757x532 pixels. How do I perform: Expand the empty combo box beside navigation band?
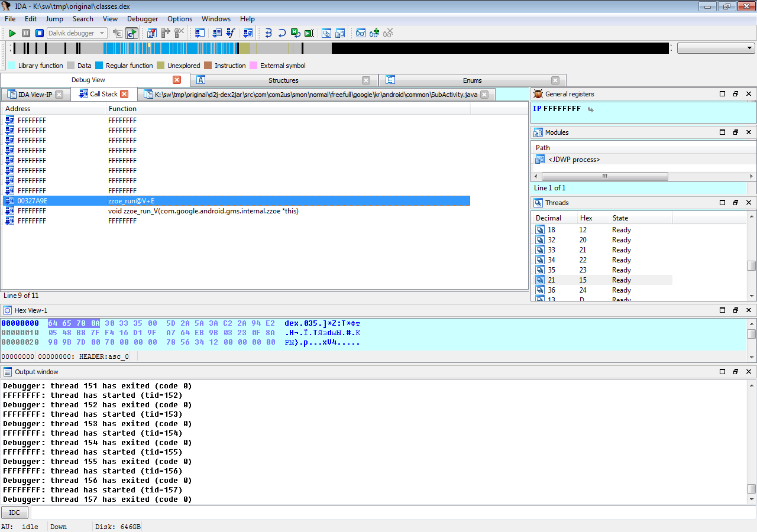point(750,48)
